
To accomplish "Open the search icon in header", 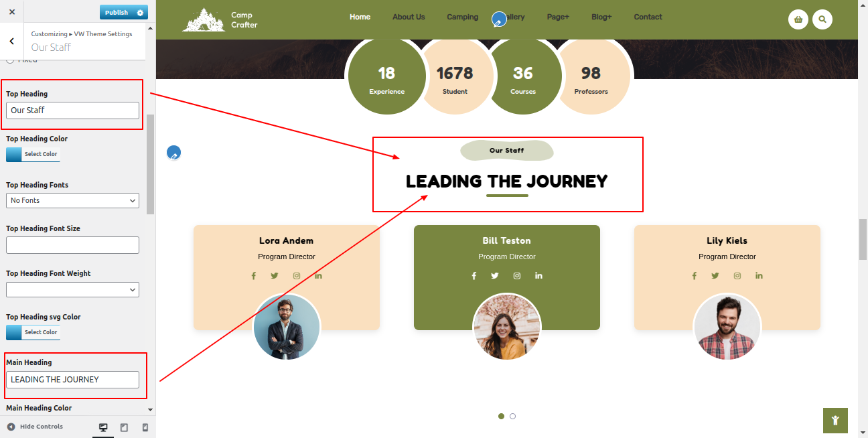I will 822,19.
